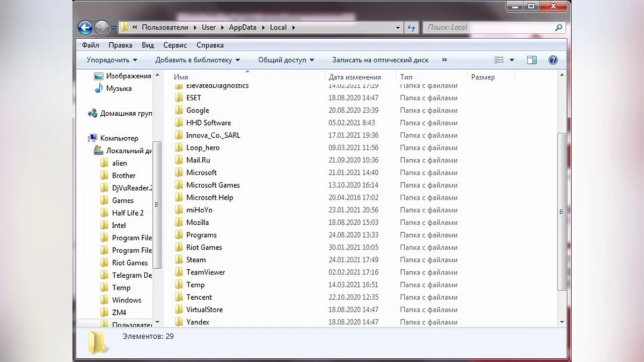Sort by Дата изменения column header
Viewport: 644px width, 362px height.
click(355, 77)
